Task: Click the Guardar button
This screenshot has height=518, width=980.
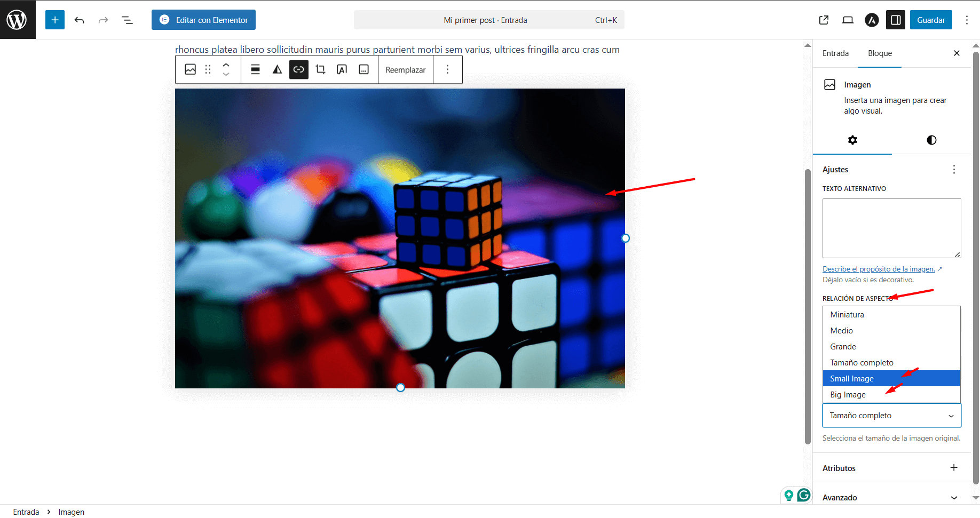Action: tap(931, 20)
